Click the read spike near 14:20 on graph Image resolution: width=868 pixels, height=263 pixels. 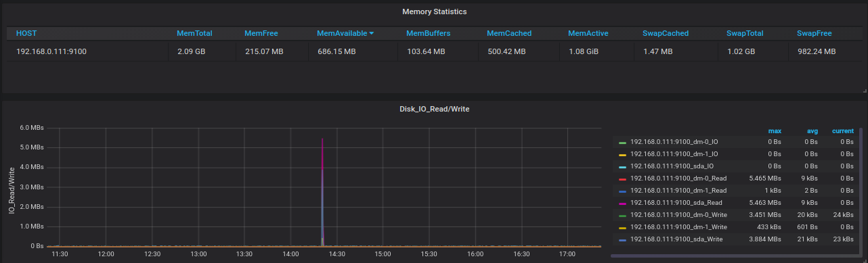[x=322, y=193]
